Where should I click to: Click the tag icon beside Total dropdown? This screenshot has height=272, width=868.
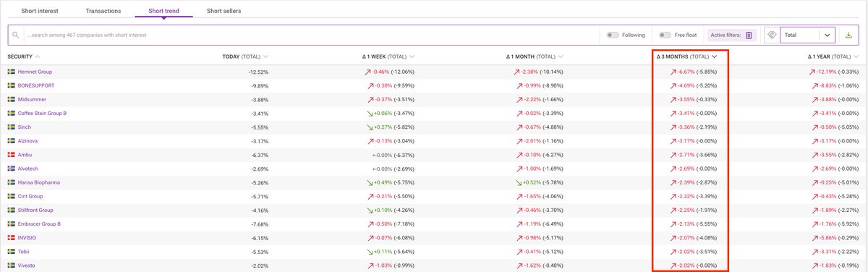[772, 35]
